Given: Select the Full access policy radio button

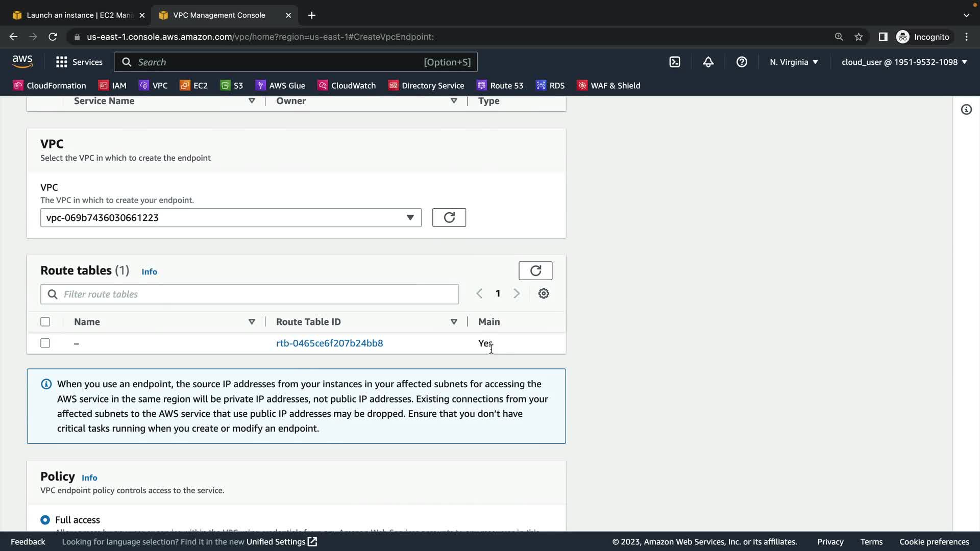Looking at the screenshot, I should pyautogui.click(x=45, y=520).
